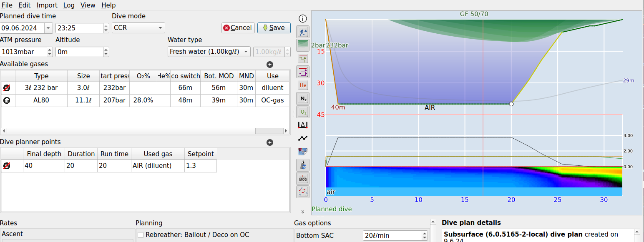
Task: Select the 11.1ℓ size cell
Action: (83, 100)
